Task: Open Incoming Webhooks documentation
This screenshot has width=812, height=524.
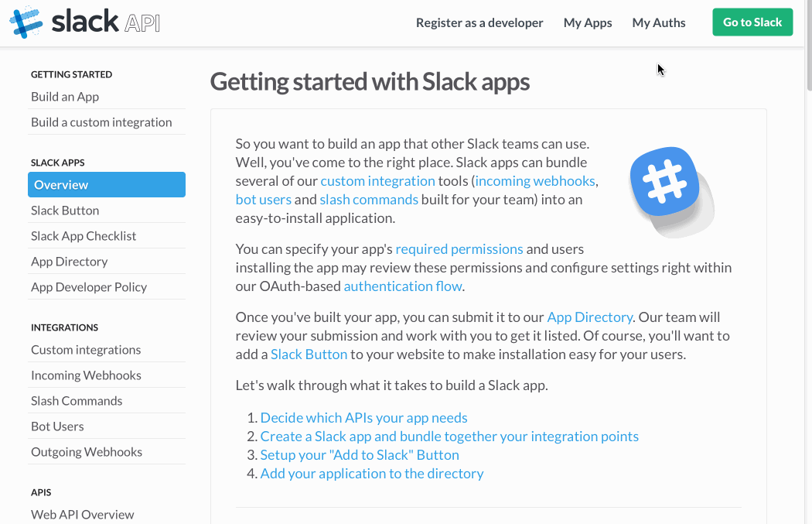Action: [x=86, y=375]
